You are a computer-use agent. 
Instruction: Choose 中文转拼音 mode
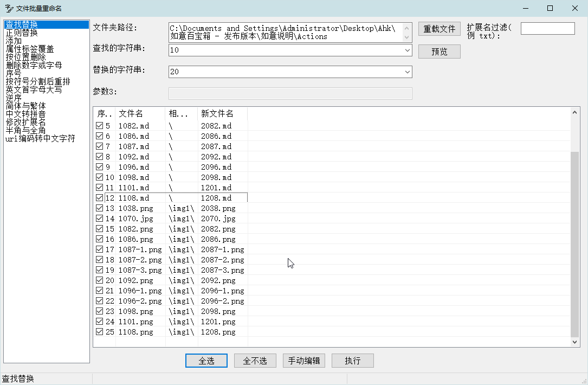click(25, 114)
